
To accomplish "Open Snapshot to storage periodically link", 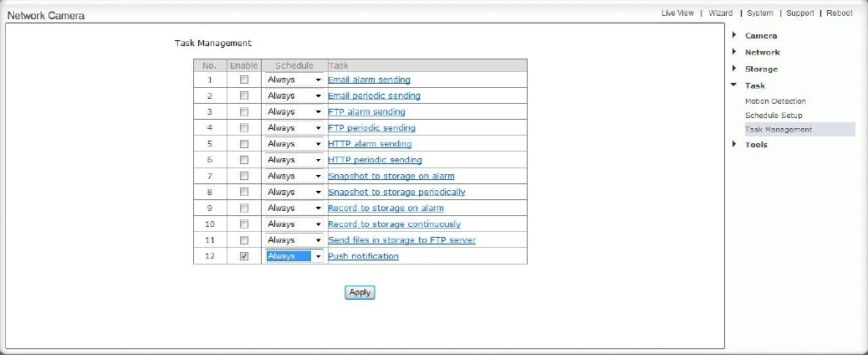I will (396, 193).
